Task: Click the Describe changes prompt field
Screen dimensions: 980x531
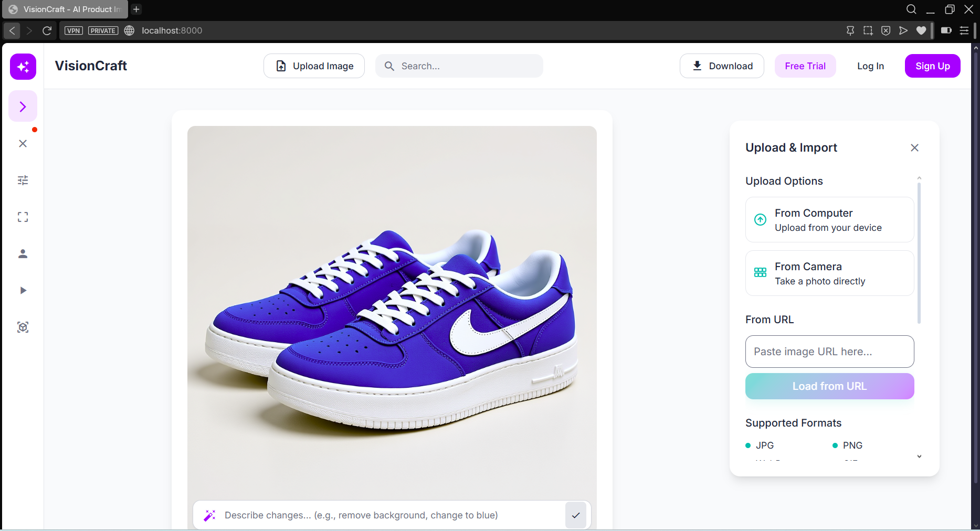Action: coord(392,515)
